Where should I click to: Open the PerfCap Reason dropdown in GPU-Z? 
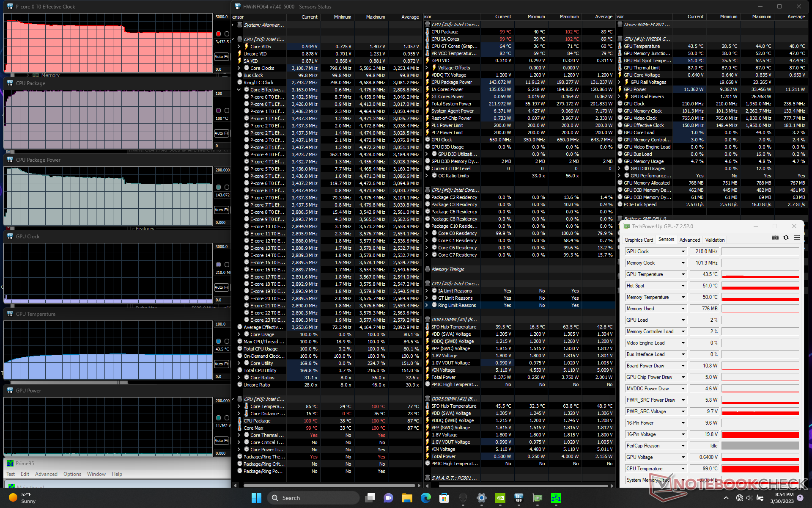[683, 446]
